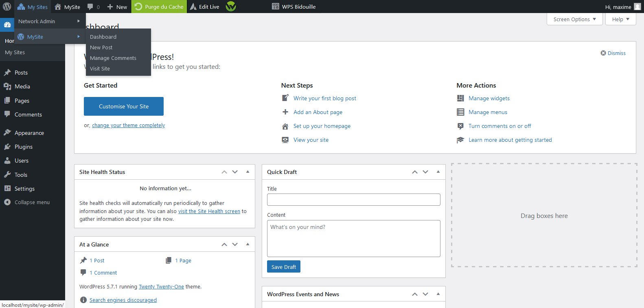Expand the Network Admin submenu

coord(49,21)
